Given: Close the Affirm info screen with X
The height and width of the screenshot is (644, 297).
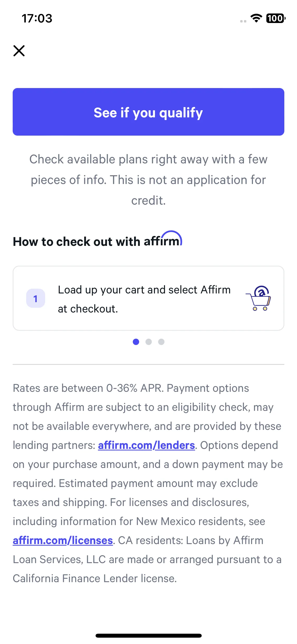Looking at the screenshot, I should [19, 51].
